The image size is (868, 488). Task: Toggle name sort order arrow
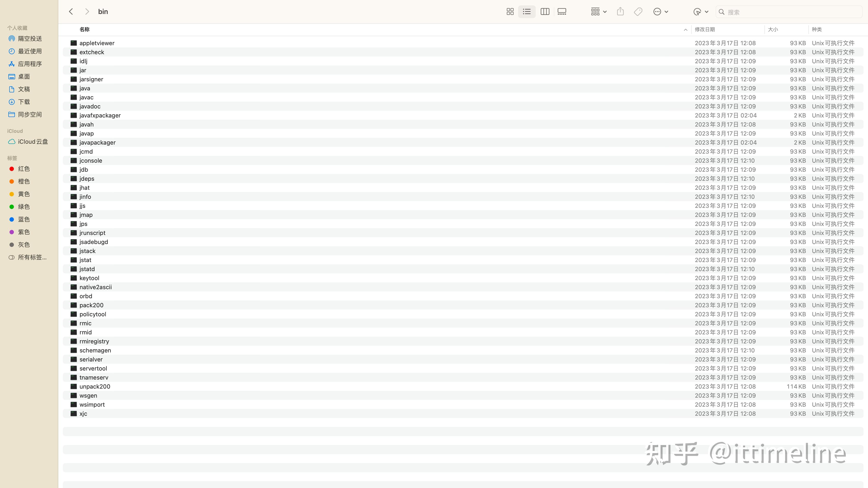point(685,30)
